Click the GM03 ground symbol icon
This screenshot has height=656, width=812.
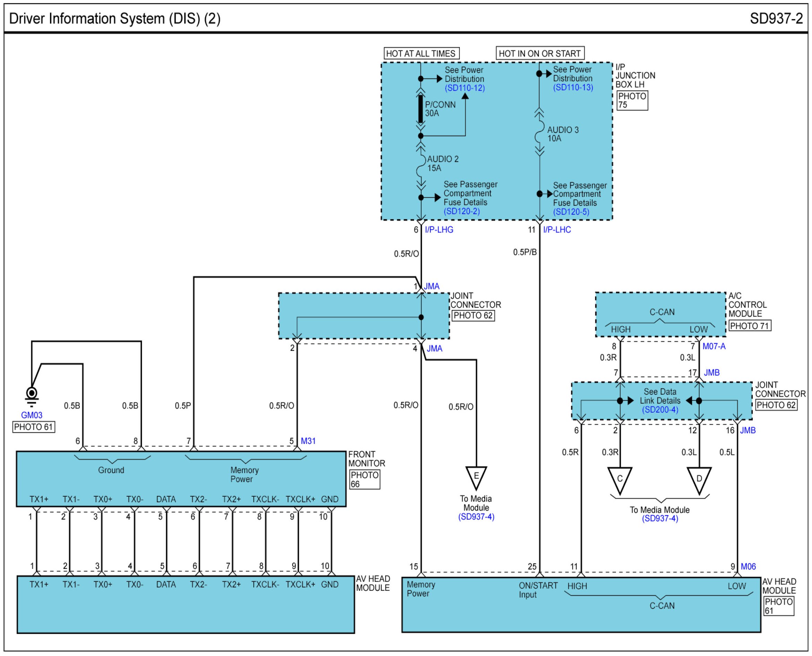coord(32,395)
